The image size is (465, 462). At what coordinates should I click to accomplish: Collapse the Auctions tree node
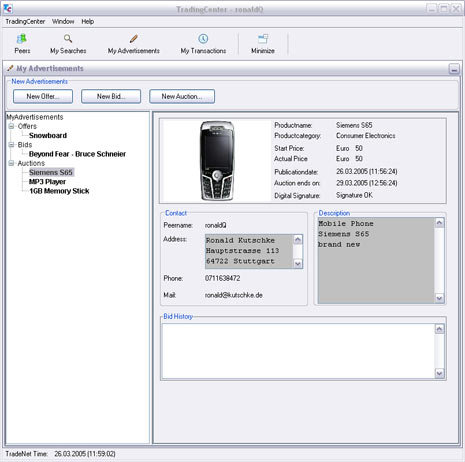point(11,163)
